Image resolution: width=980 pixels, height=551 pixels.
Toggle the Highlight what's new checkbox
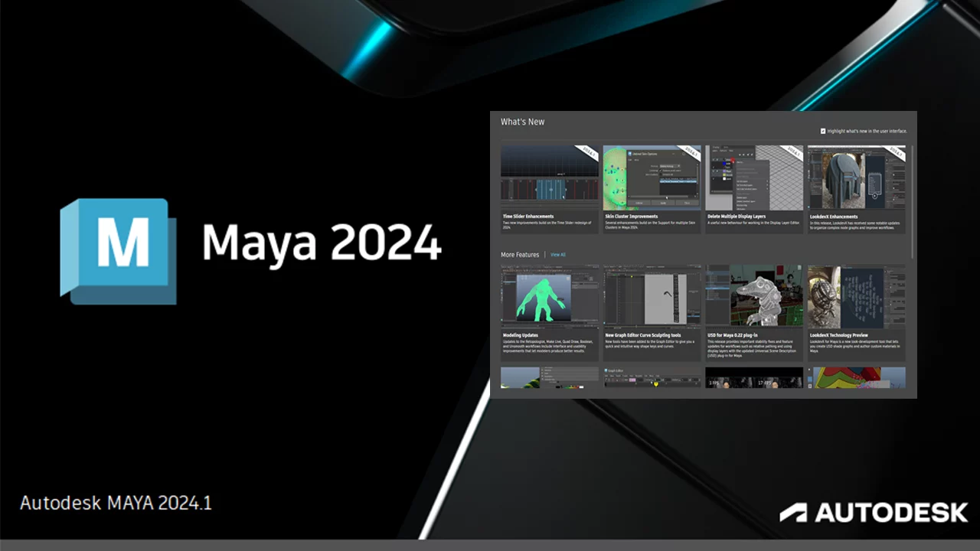(823, 131)
